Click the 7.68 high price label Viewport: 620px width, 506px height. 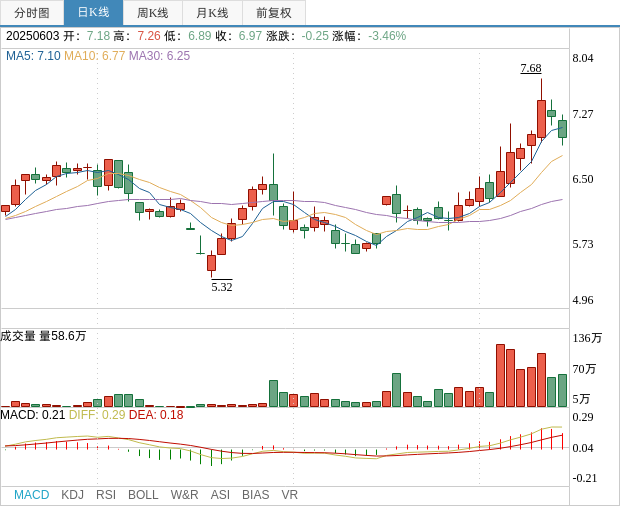(x=531, y=68)
